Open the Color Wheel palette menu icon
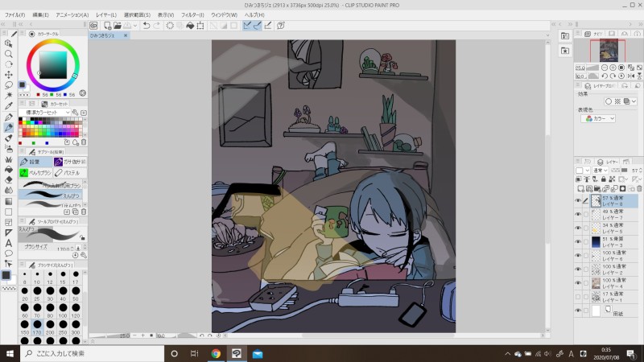Image resolution: width=644 pixels, height=362 pixels. 23,34
